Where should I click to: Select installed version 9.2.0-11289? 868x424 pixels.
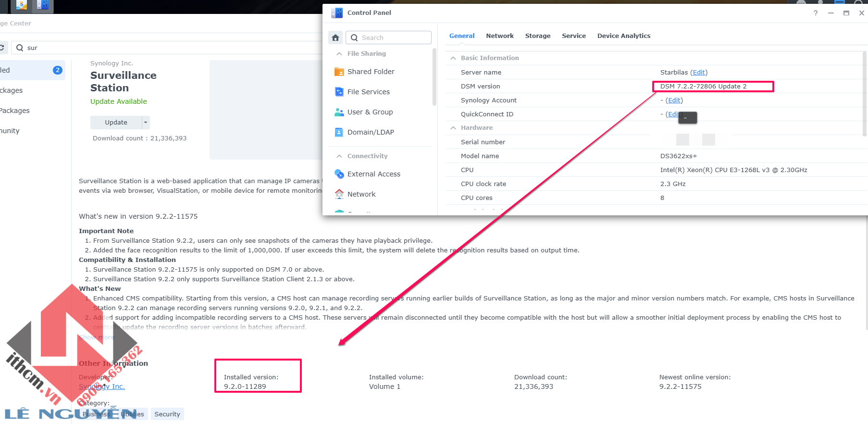pos(245,387)
